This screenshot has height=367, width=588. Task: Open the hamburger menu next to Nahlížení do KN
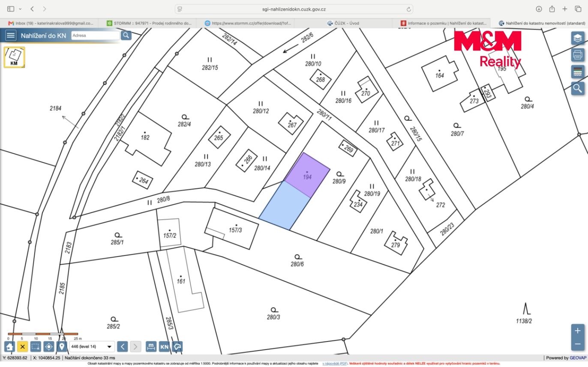pos(11,35)
